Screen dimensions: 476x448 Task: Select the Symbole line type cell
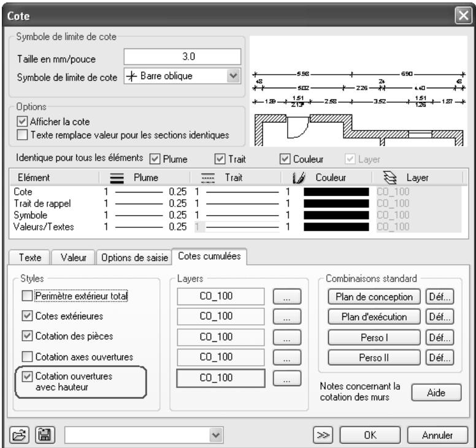[x=237, y=215]
